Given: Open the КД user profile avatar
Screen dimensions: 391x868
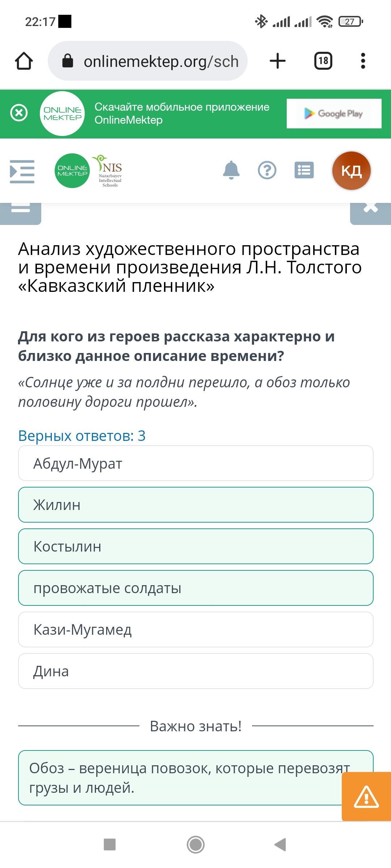Looking at the screenshot, I should pyautogui.click(x=351, y=170).
